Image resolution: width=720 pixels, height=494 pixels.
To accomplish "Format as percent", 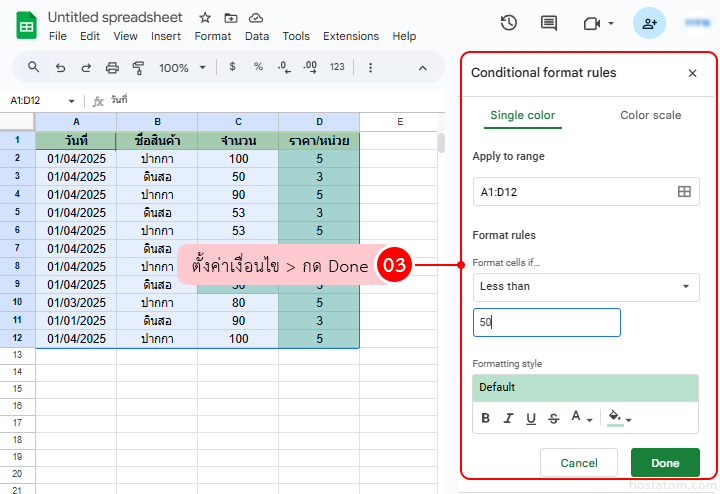I will [258, 67].
